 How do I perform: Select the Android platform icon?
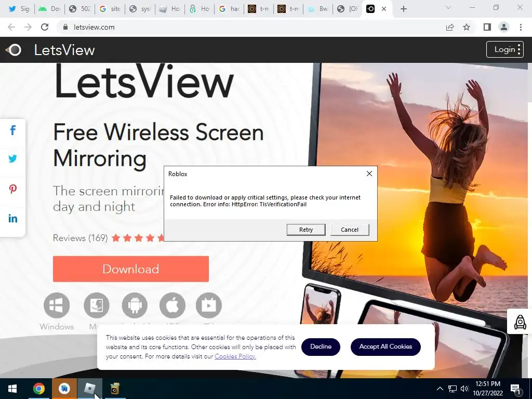135,305
